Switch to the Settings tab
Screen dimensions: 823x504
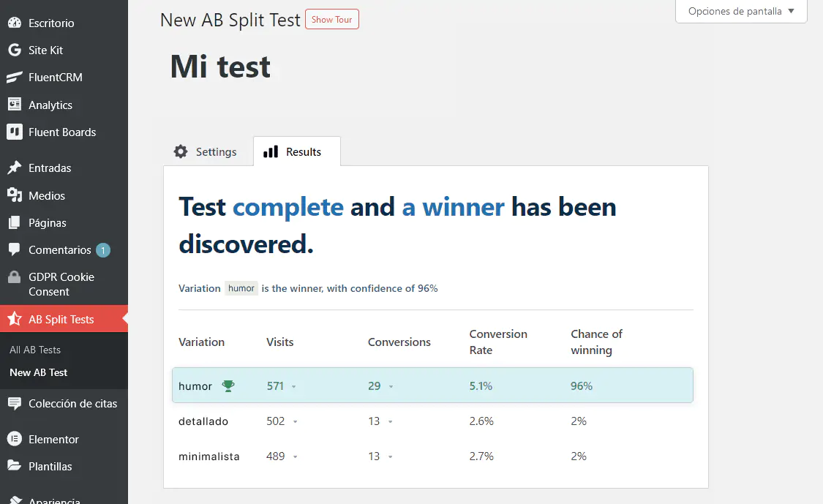(x=206, y=152)
